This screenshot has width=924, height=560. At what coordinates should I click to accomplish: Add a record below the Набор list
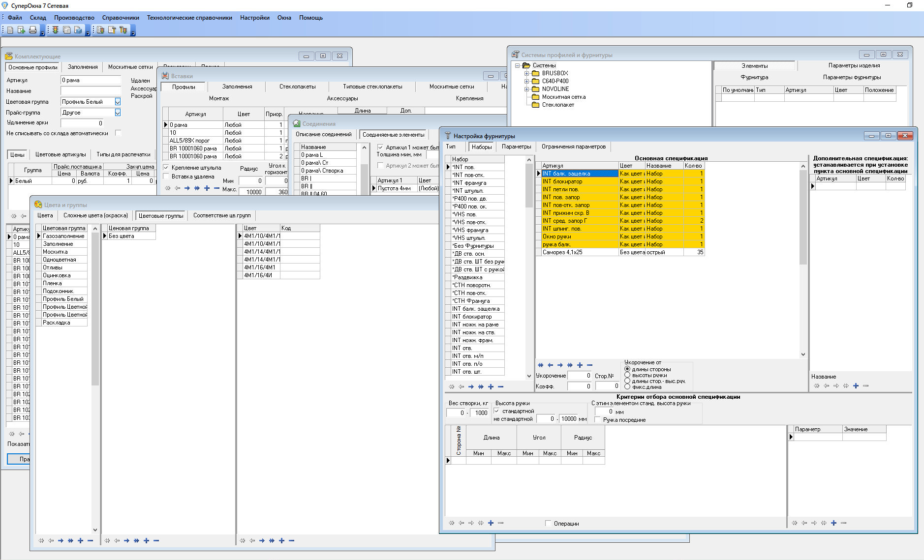[x=491, y=387]
